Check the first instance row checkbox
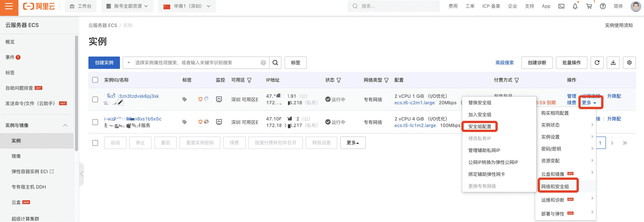Screen dimensions: 644x222 pyautogui.click(x=95, y=99)
